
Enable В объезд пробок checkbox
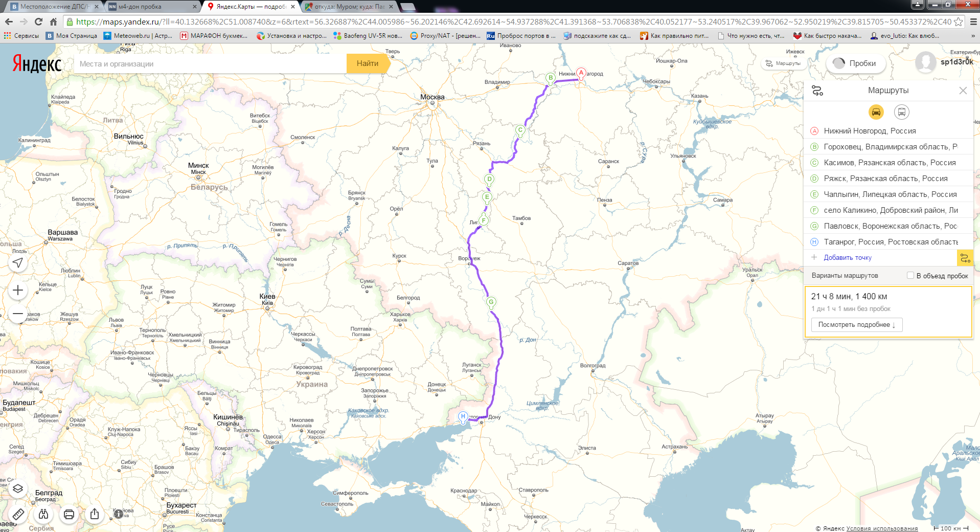[910, 275]
